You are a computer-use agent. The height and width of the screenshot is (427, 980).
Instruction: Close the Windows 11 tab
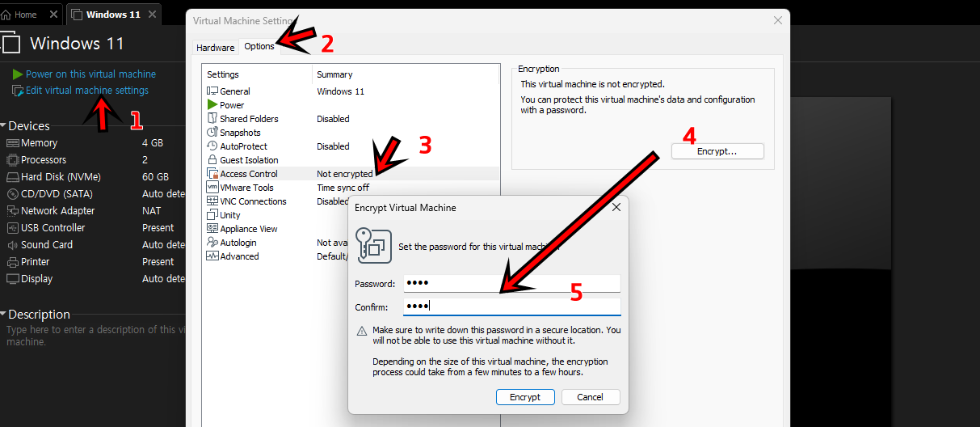[151, 15]
